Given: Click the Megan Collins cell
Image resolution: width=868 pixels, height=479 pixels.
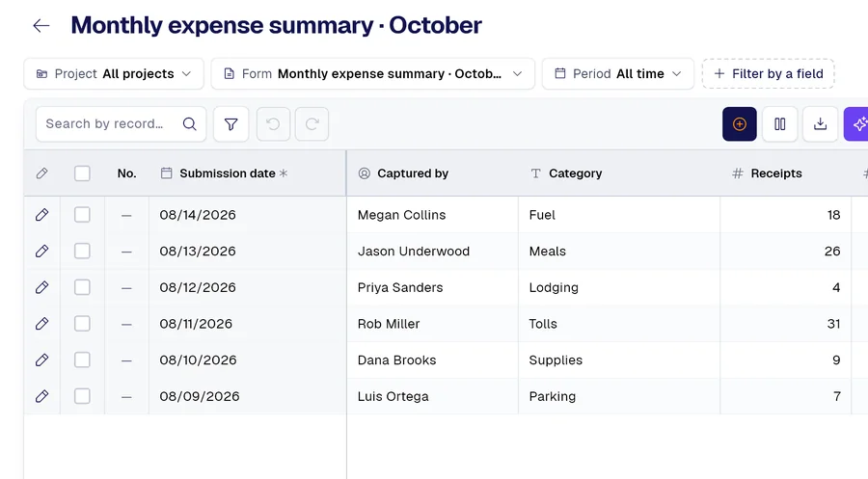Looking at the screenshot, I should pos(432,215).
